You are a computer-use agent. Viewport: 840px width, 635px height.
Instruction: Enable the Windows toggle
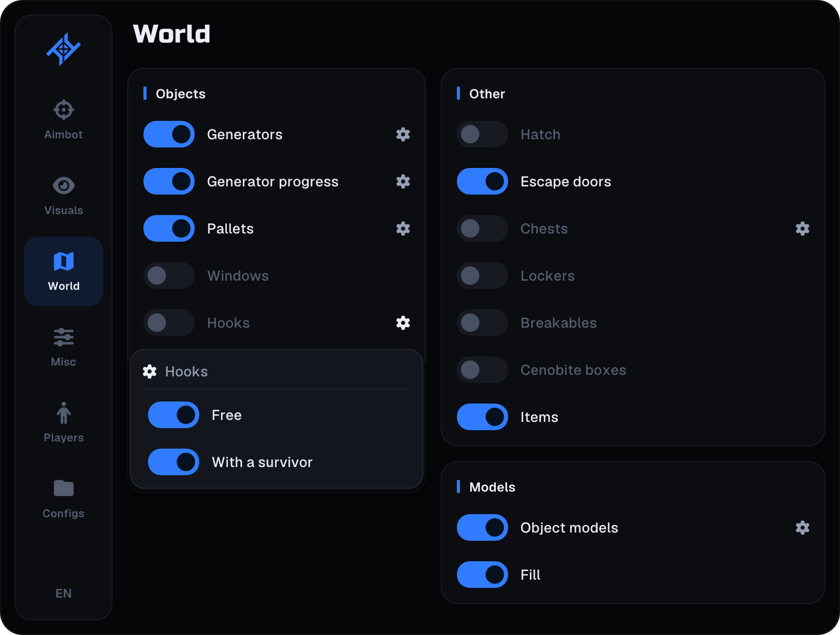(169, 276)
